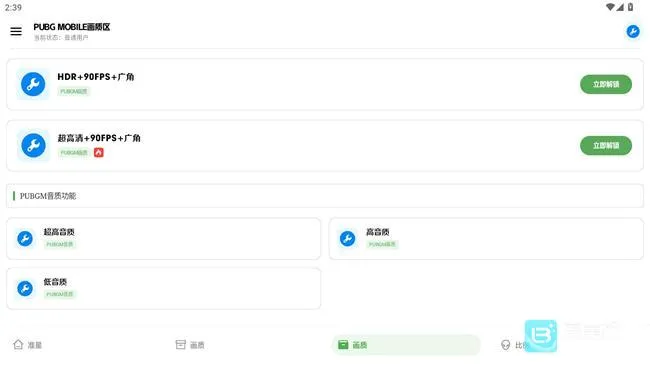The image size is (650, 365).
Task: Tap the archive box icon in bottom navigation
Action: click(181, 344)
